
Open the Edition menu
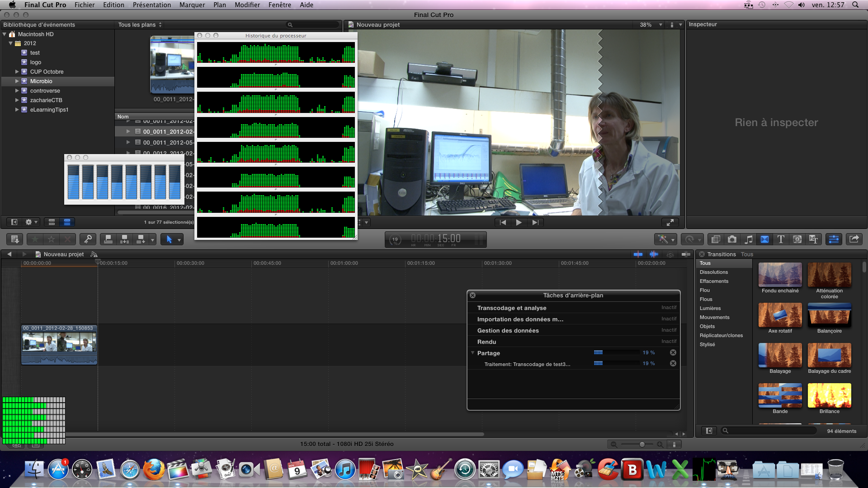(x=113, y=5)
